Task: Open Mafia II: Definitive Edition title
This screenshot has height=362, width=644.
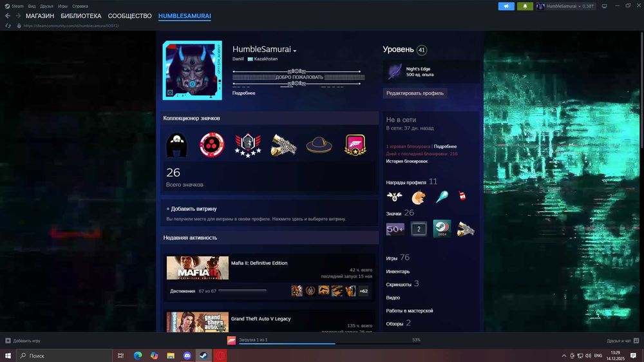Action: 259,263
